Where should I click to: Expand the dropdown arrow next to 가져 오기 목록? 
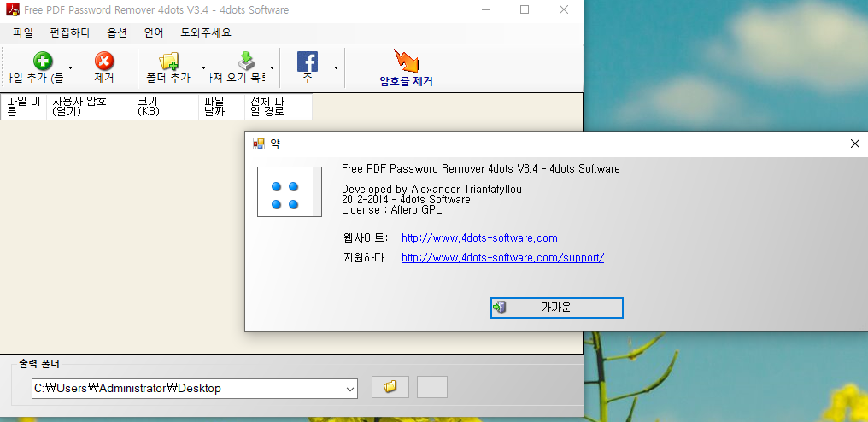(x=272, y=68)
